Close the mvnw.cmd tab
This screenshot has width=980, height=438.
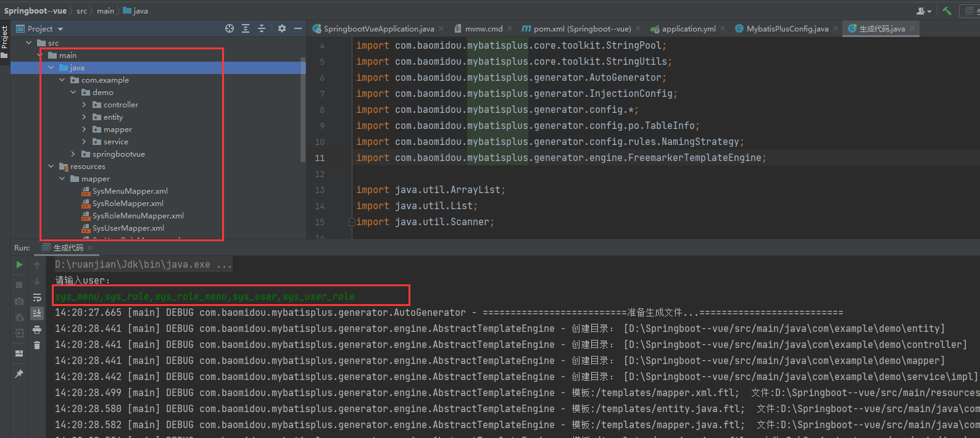click(x=510, y=28)
